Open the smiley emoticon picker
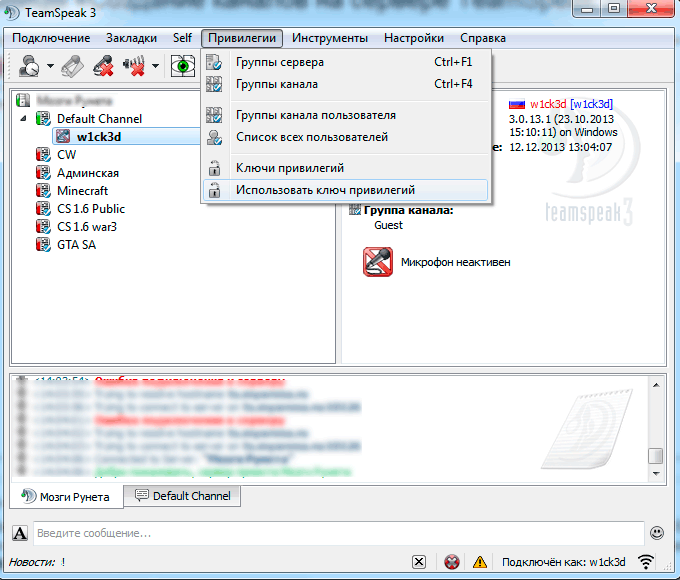This screenshot has width=680, height=580. [x=657, y=533]
